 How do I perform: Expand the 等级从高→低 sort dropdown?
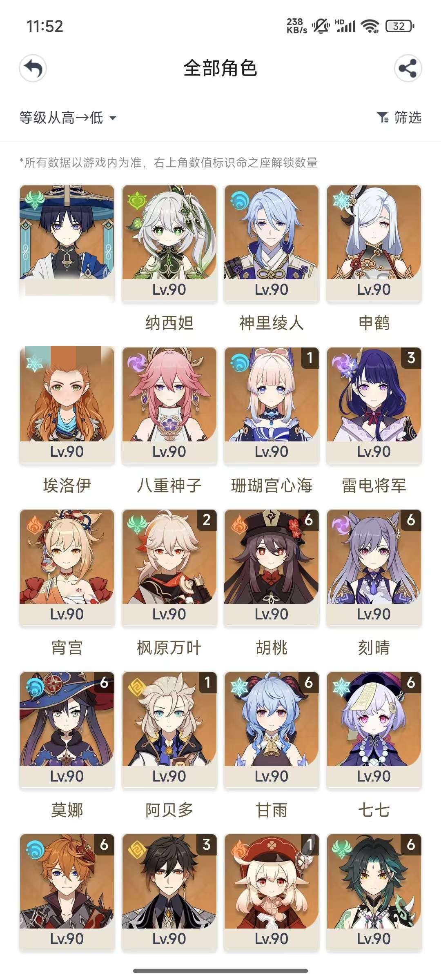tap(68, 118)
